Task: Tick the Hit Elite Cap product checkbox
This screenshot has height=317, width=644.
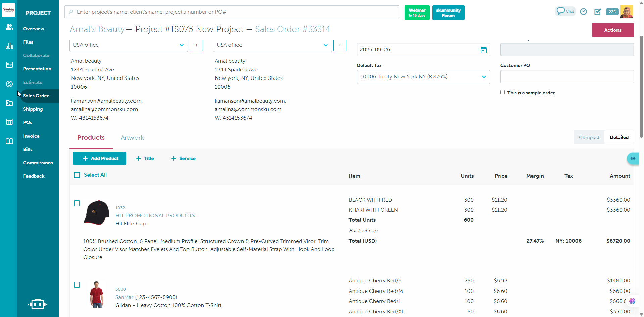Action: coord(77,203)
